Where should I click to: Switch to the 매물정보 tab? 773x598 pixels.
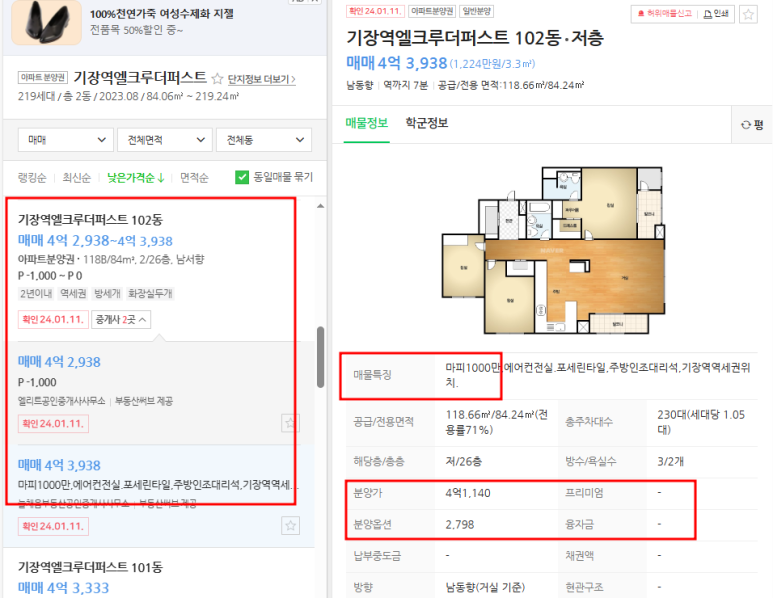(x=366, y=123)
